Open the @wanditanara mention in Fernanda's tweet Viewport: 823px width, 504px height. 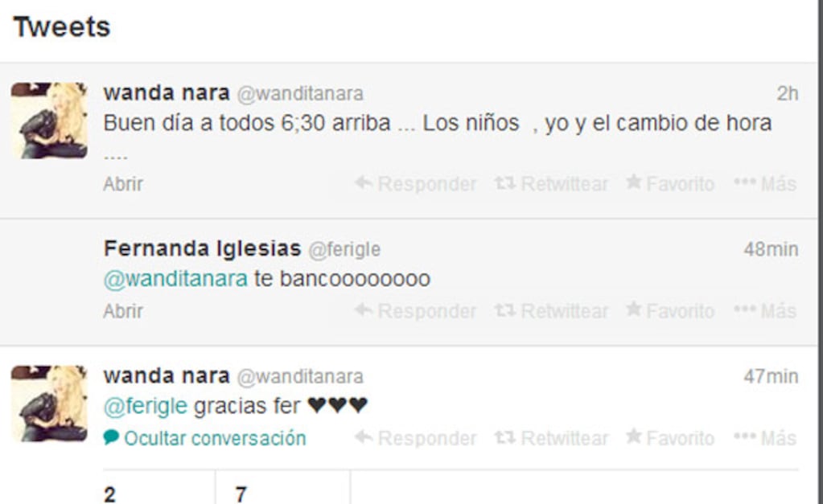click(x=175, y=279)
